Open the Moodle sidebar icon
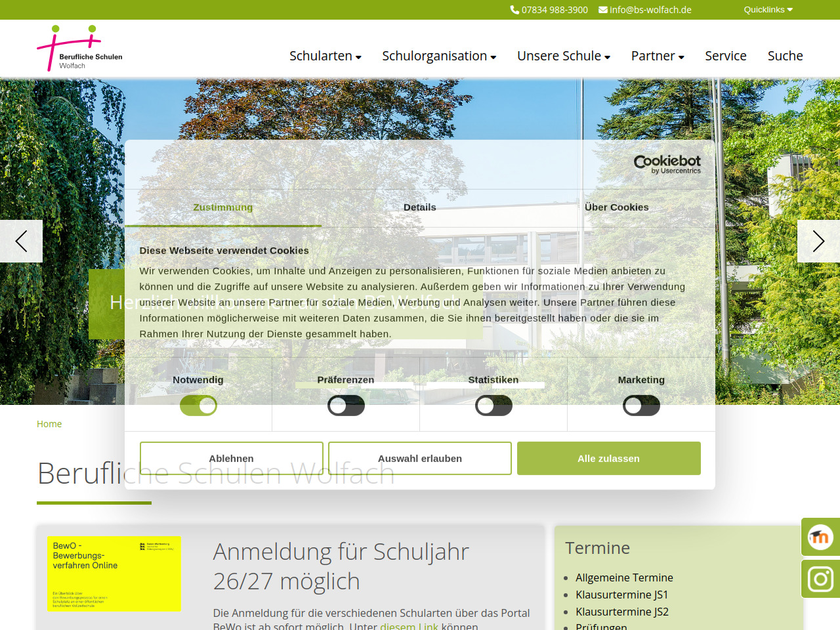Screen dimensions: 840x630 820,537
